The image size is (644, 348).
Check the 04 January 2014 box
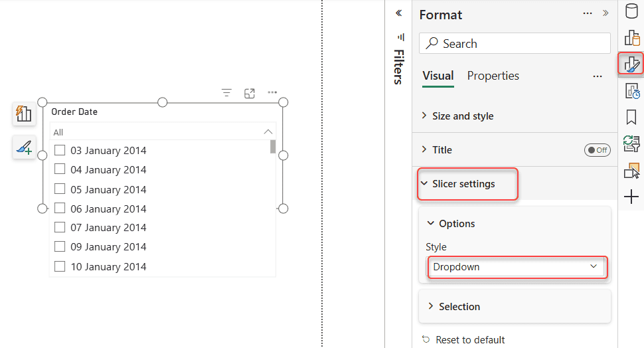click(x=60, y=169)
